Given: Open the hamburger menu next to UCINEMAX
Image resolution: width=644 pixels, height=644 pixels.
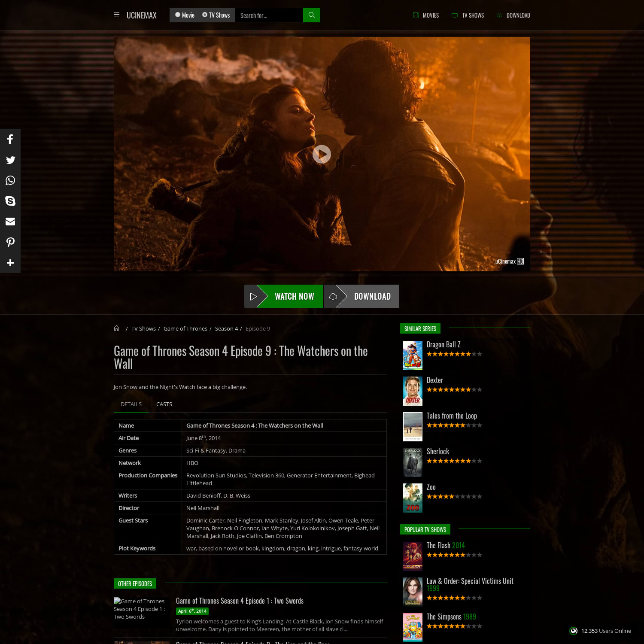Looking at the screenshot, I should (x=116, y=15).
